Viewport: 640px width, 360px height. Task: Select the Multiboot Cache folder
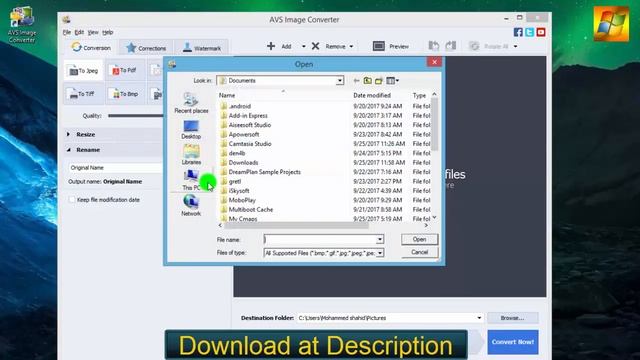251,209
